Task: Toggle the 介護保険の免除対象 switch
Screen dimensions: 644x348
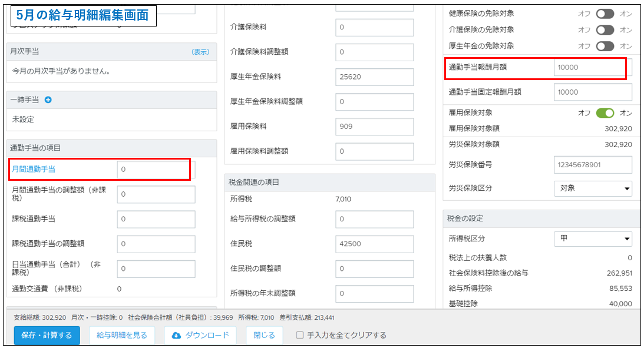Action: click(x=605, y=30)
